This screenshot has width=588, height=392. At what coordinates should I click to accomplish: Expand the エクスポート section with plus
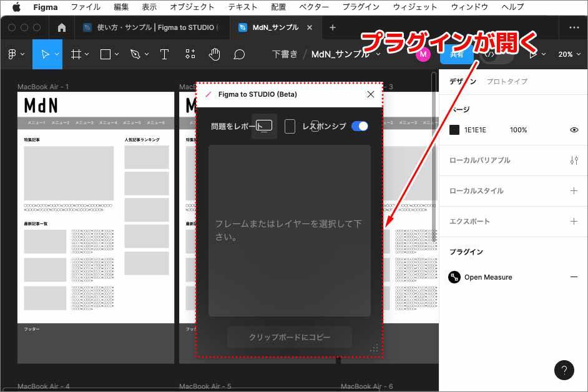(x=574, y=222)
